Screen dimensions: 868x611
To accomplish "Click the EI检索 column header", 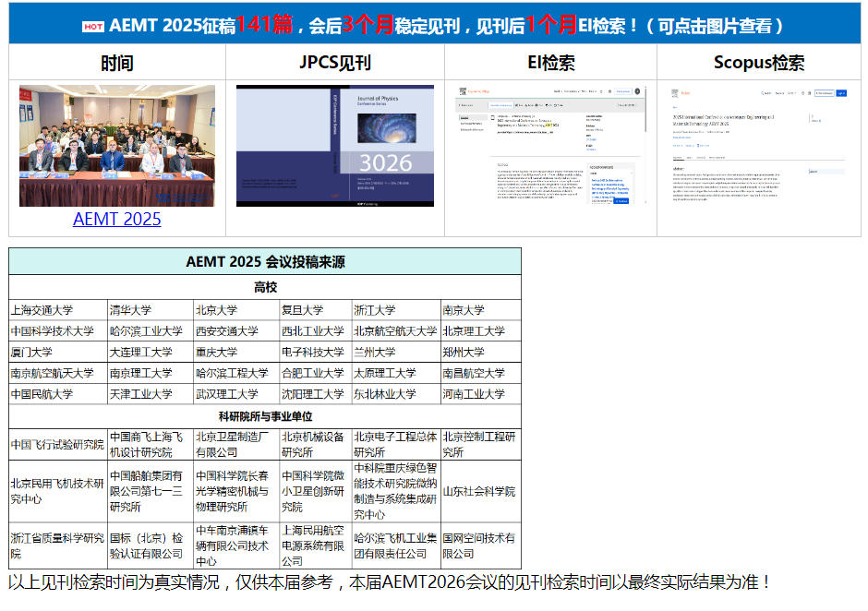I will coord(551,63).
